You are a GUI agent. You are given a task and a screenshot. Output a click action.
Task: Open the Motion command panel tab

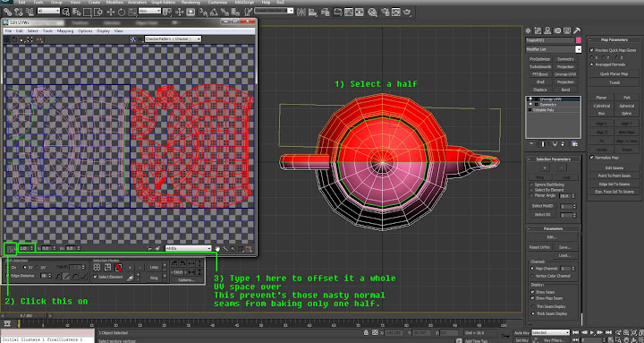click(x=557, y=30)
